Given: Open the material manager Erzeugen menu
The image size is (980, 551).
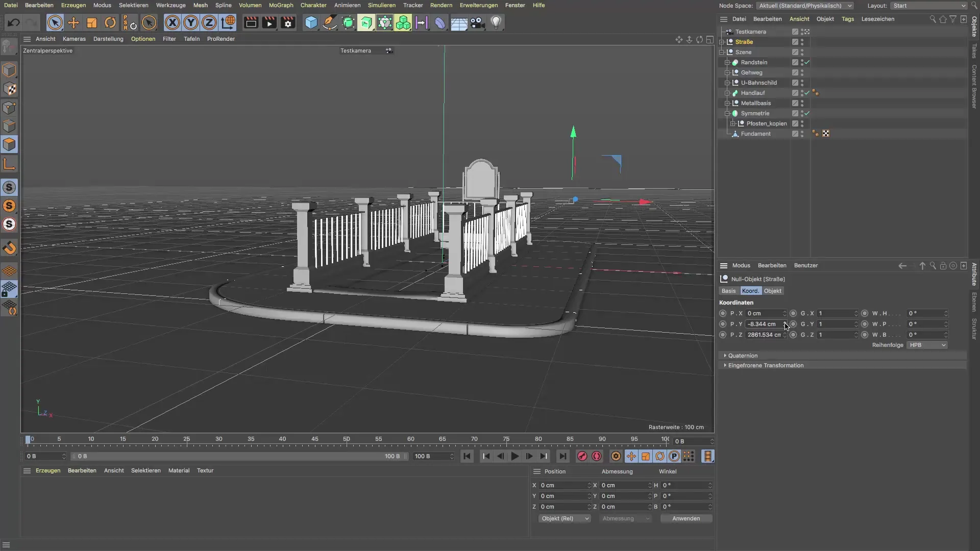Looking at the screenshot, I should click(x=48, y=470).
